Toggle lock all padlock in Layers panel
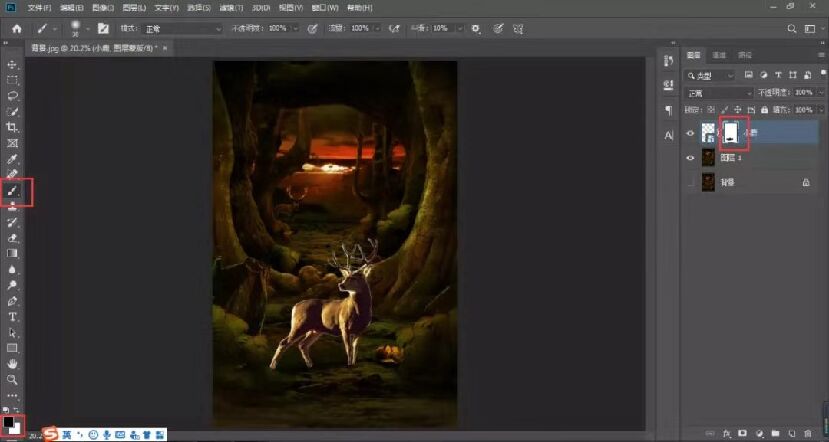 click(x=764, y=110)
